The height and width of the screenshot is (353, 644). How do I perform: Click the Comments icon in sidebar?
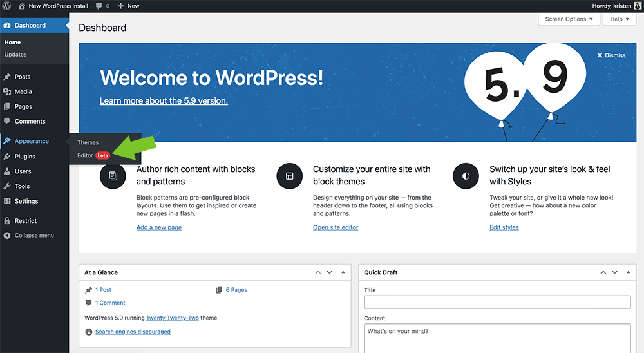7,121
